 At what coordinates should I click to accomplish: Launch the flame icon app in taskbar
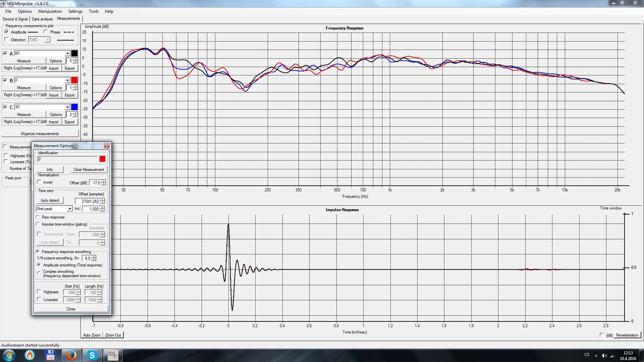tap(30, 355)
